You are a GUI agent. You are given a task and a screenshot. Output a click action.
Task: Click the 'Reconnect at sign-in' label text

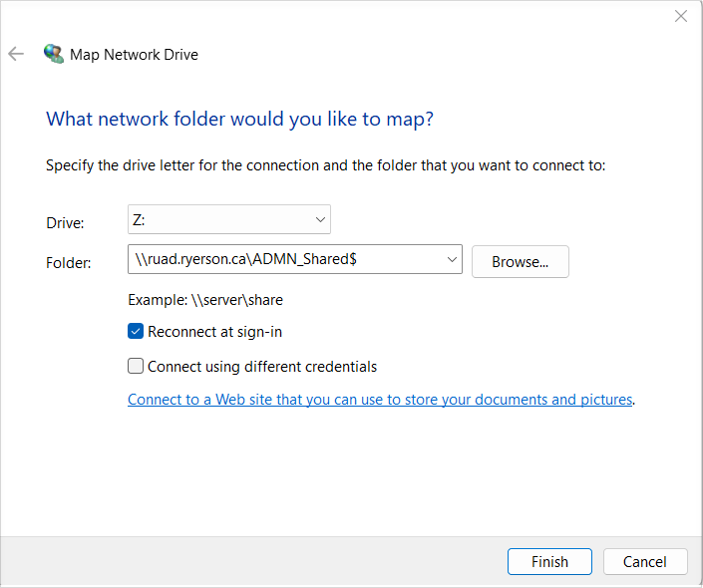click(221, 332)
